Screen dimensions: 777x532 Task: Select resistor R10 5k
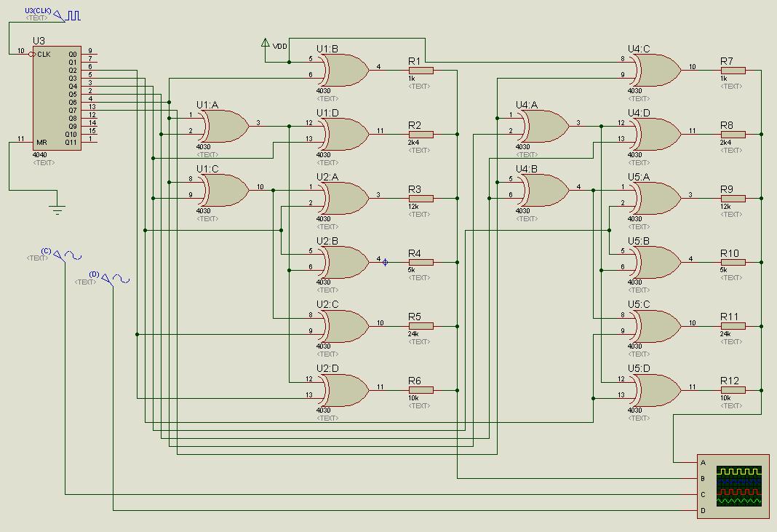click(733, 262)
